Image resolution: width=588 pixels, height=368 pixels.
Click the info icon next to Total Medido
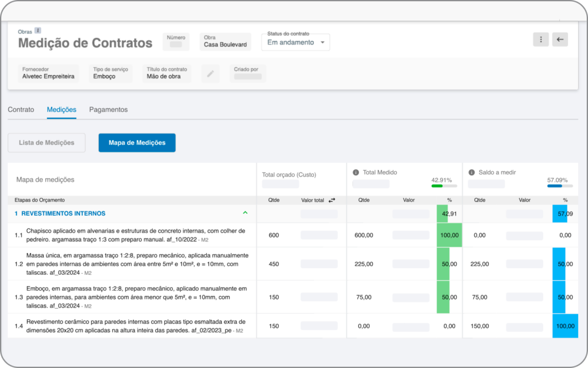pos(355,172)
